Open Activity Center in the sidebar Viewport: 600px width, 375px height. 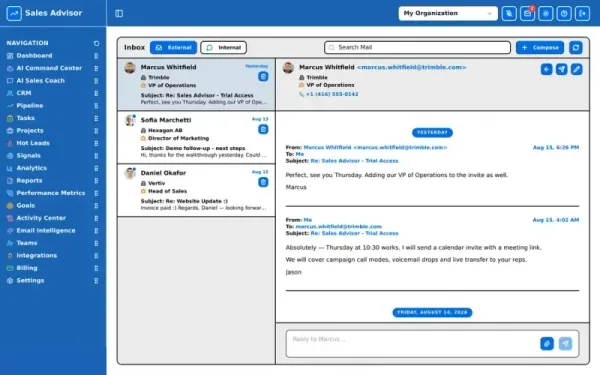(41, 218)
